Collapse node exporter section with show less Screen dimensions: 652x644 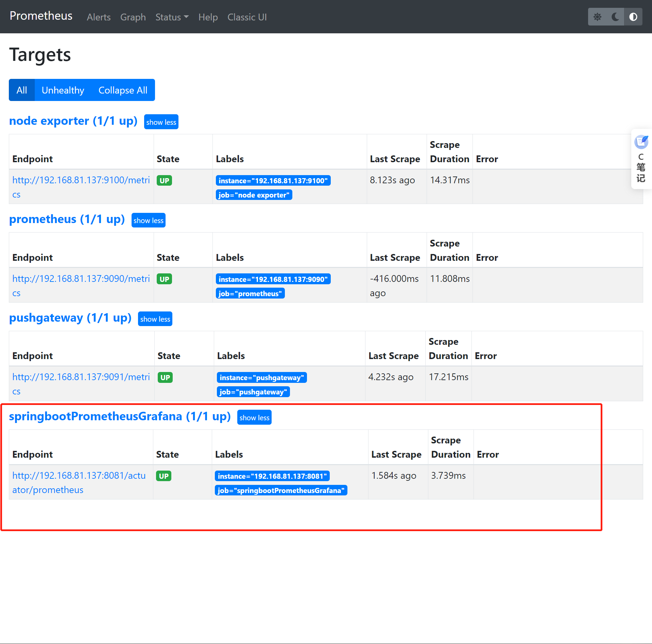(161, 122)
